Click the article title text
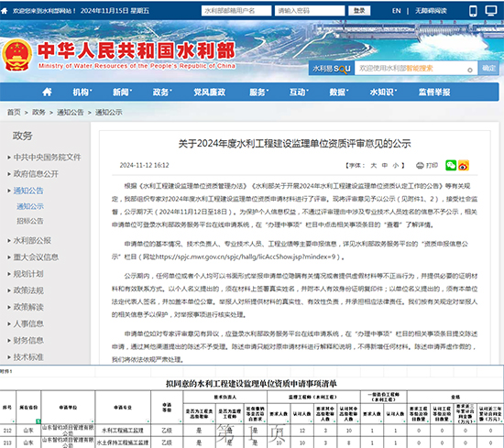 tap(294, 143)
